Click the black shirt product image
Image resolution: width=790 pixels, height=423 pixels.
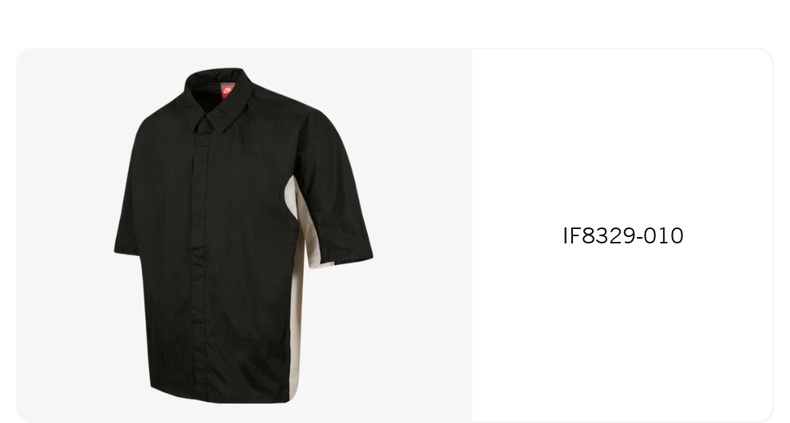click(x=243, y=235)
